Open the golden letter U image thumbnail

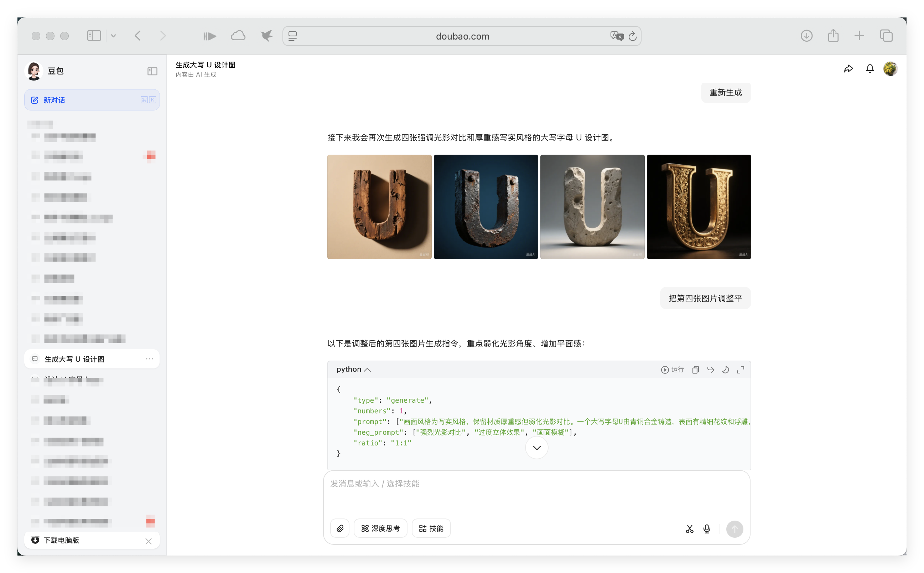[x=698, y=207]
